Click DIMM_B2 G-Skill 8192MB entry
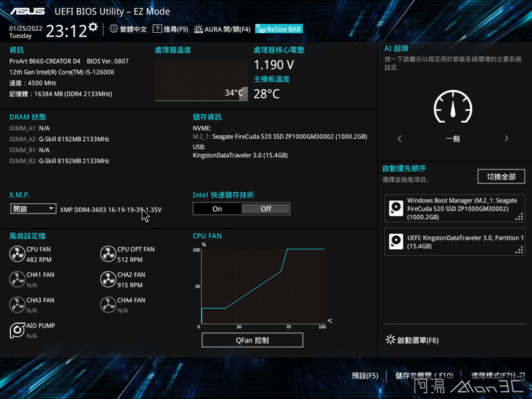This screenshot has height=399, width=532. (x=59, y=161)
